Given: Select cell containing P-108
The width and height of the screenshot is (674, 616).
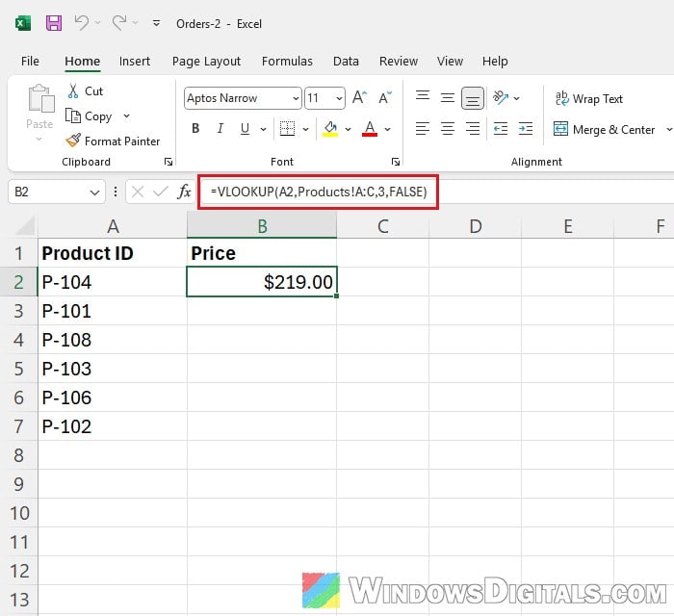Looking at the screenshot, I should tap(113, 340).
